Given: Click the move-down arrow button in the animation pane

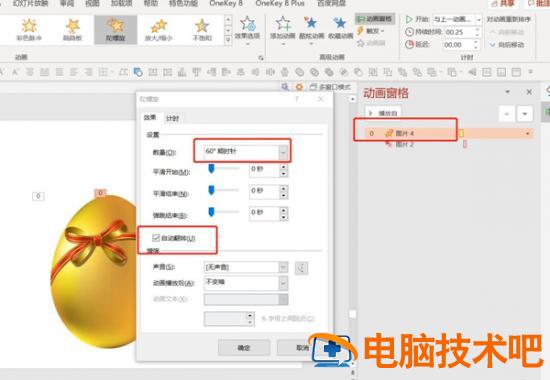Looking at the screenshot, I should [525, 114].
